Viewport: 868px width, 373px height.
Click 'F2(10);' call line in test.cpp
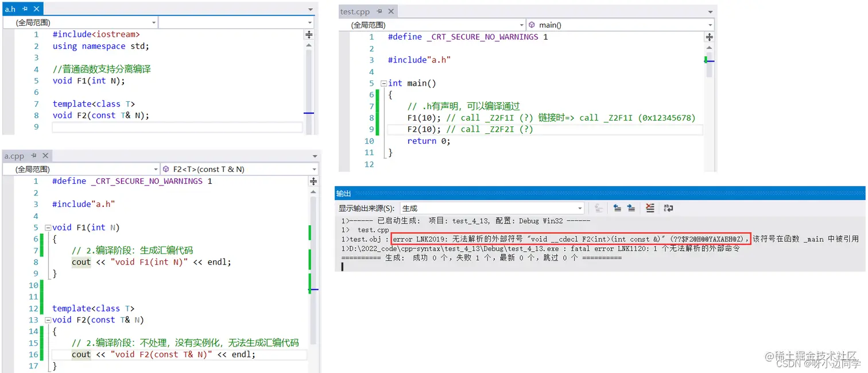423,129
